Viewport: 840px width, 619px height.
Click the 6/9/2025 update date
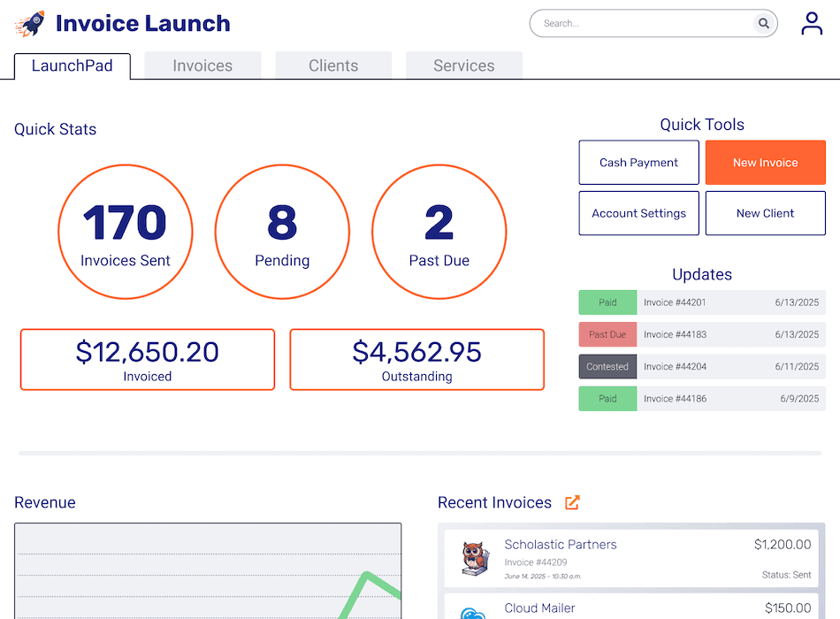click(x=799, y=399)
